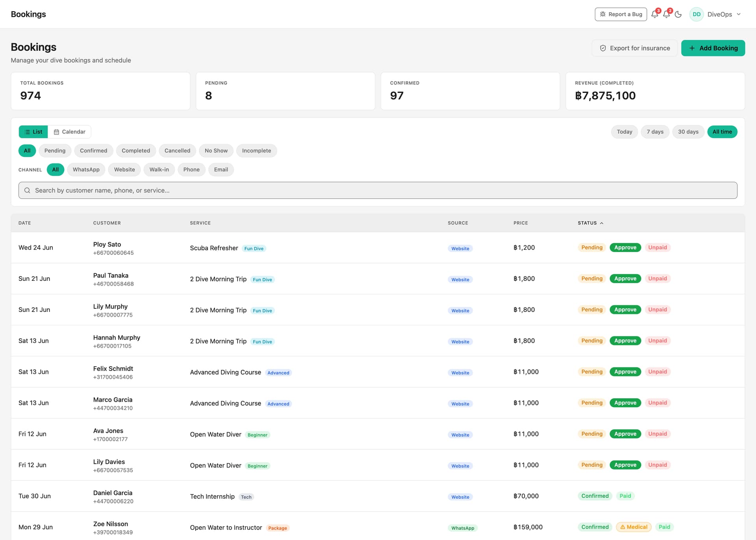Switch to Calendar view
756x540 pixels.
point(69,132)
